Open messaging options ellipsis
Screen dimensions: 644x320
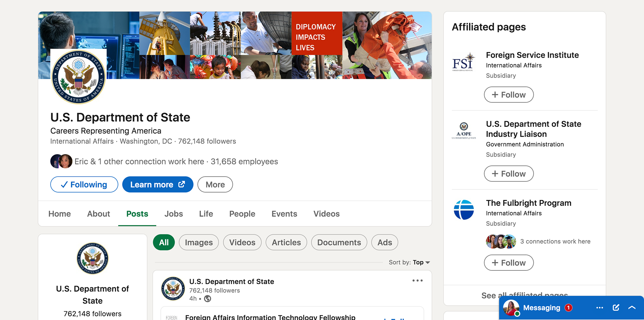(x=600, y=308)
